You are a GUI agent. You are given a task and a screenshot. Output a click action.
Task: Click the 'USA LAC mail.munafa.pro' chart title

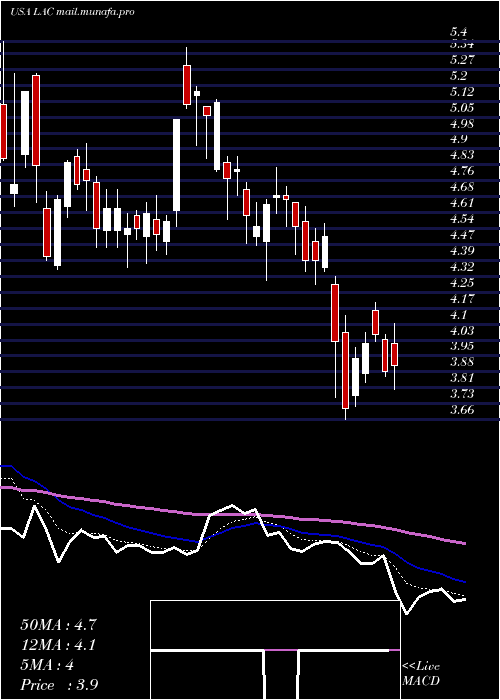72,12
